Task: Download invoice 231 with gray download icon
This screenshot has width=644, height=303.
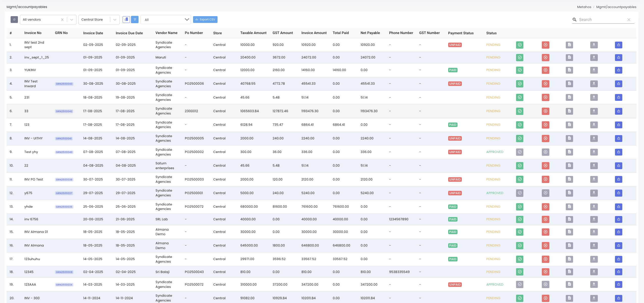Action: [594, 97]
